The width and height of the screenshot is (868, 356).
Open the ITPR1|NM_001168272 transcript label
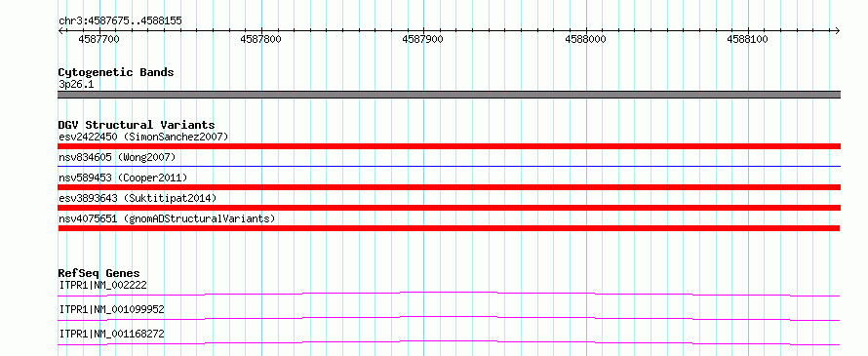(111, 334)
